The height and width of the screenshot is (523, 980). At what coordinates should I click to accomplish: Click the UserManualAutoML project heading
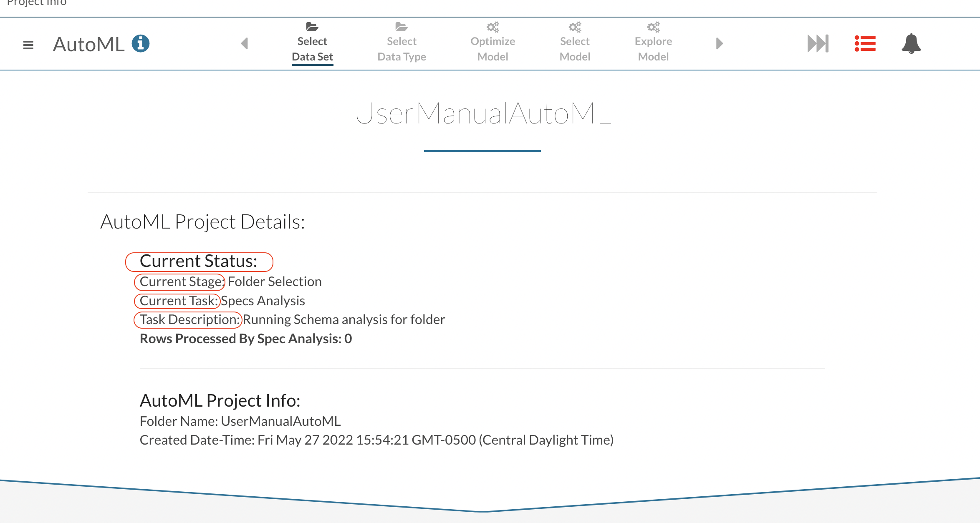(482, 113)
